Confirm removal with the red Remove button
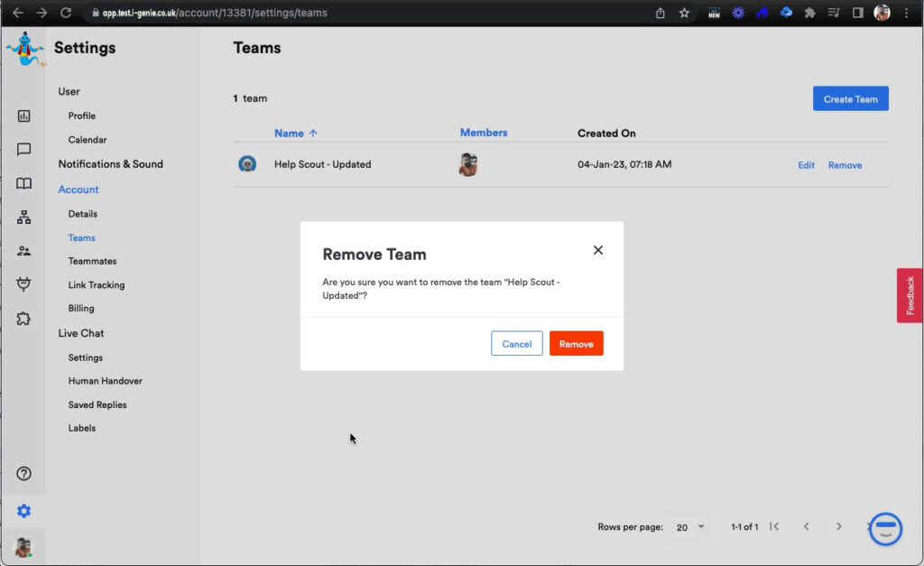The height and width of the screenshot is (566, 924). point(576,344)
